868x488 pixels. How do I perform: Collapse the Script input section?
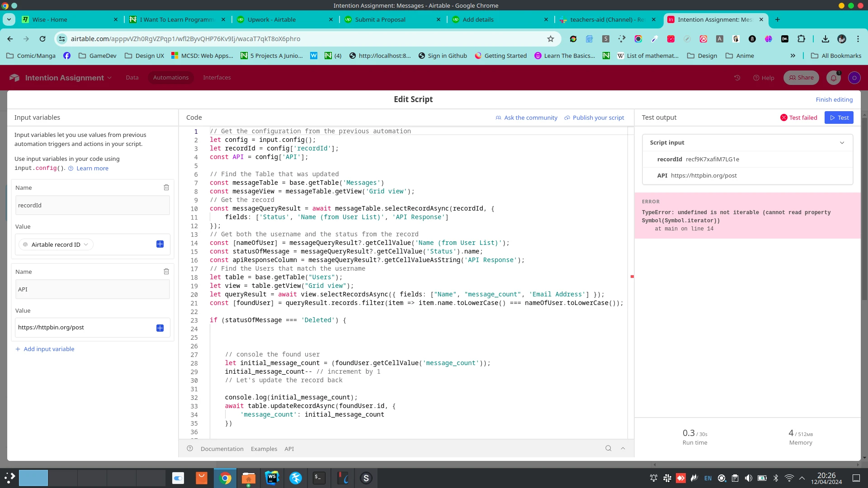(842, 143)
